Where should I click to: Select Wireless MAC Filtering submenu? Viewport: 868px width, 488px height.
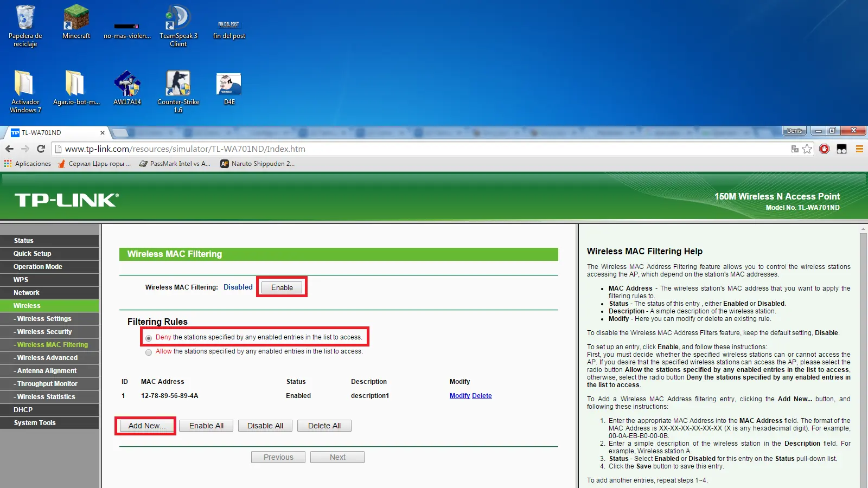click(x=49, y=345)
